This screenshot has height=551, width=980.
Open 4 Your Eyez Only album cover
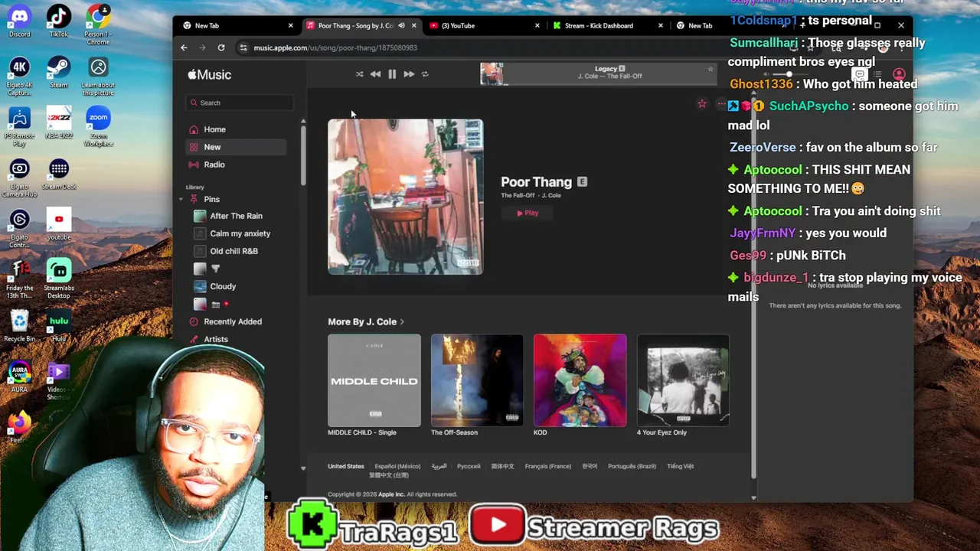[683, 380]
